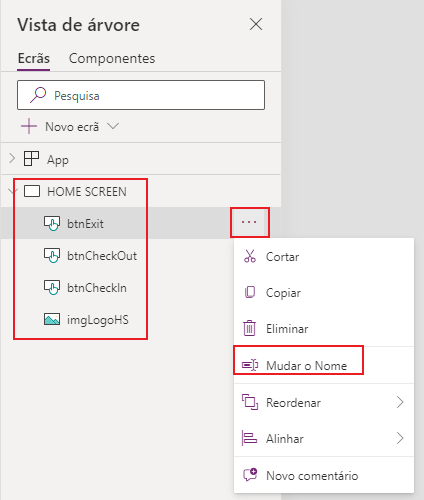
Task: Select btnCheckOut in the tree
Action: tap(102, 256)
